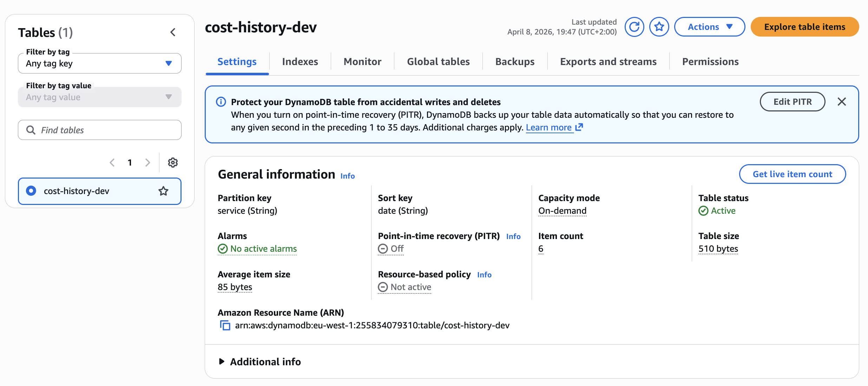Screen dimensions: 868x386
Task: Open the Backups tab
Action: tap(514, 61)
